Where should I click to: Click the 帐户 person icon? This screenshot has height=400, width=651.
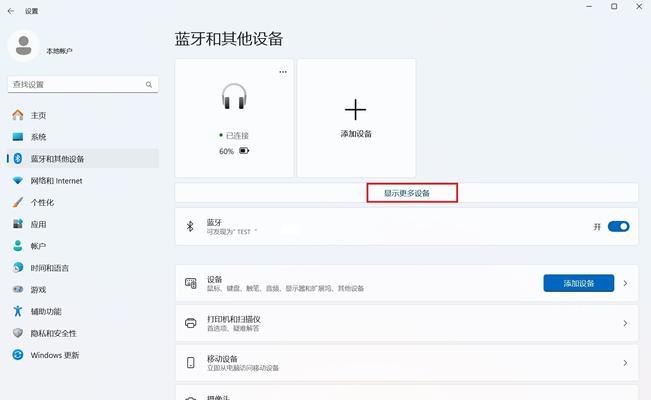click(x=18, y=246)
